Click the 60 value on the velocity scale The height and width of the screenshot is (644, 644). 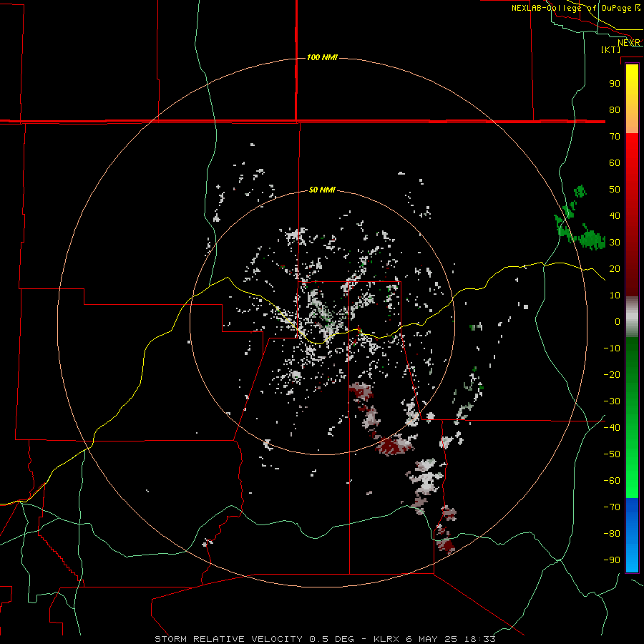coord(615,162)
